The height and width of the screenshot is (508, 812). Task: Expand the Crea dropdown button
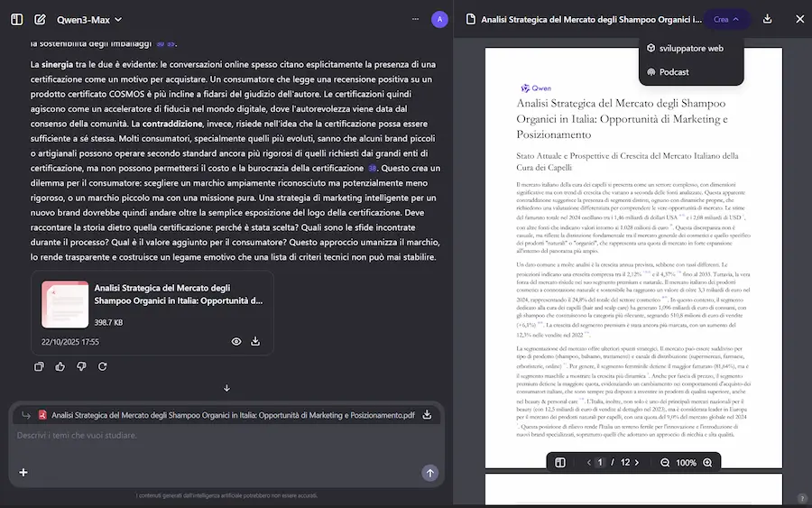click(726, 19)
